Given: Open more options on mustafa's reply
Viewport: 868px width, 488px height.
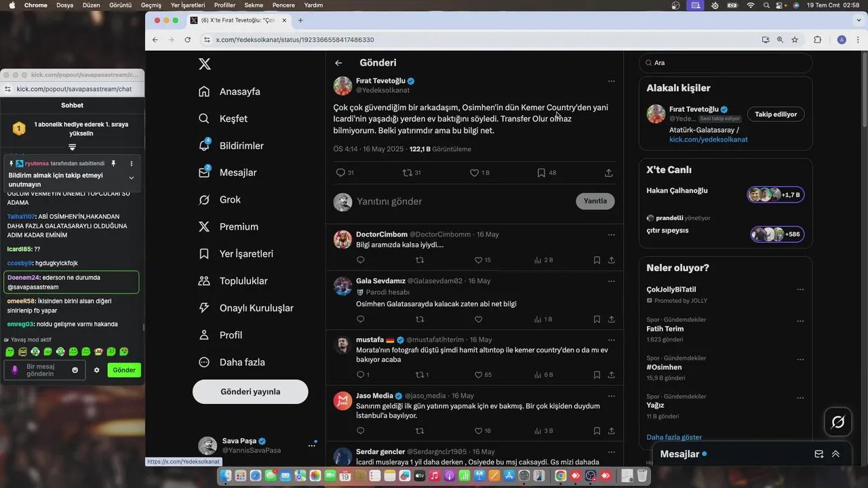Looking at the screenshot, I should click(x=611, y=340).
